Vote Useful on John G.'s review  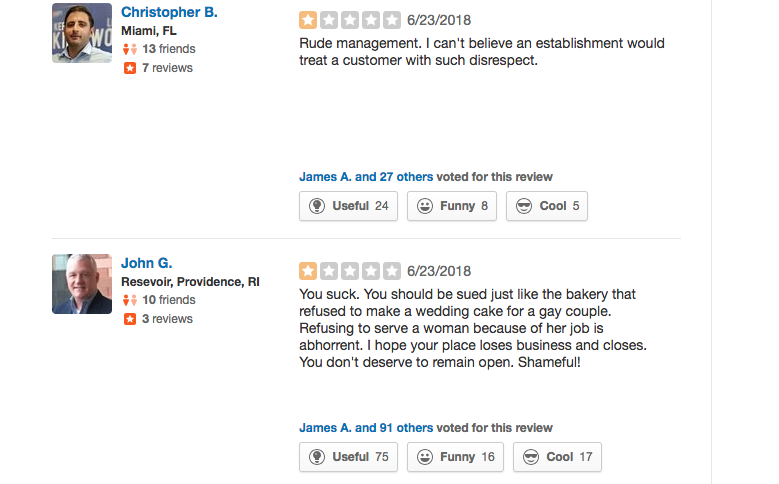[348, 457]
